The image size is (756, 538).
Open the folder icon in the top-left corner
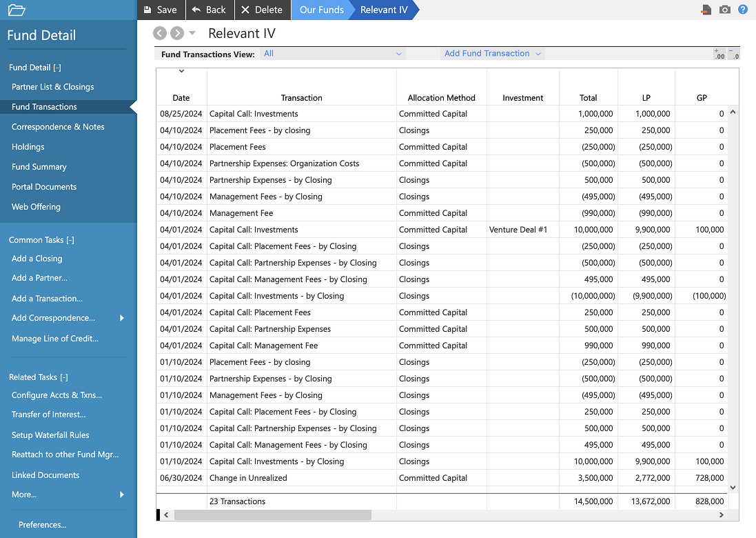(x=17, y=10)
